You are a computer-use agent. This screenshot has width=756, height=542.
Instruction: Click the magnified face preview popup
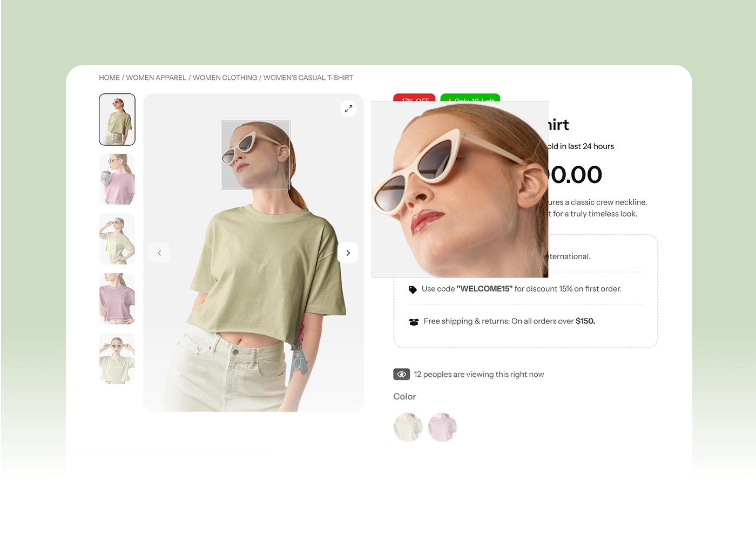point(460,189)
